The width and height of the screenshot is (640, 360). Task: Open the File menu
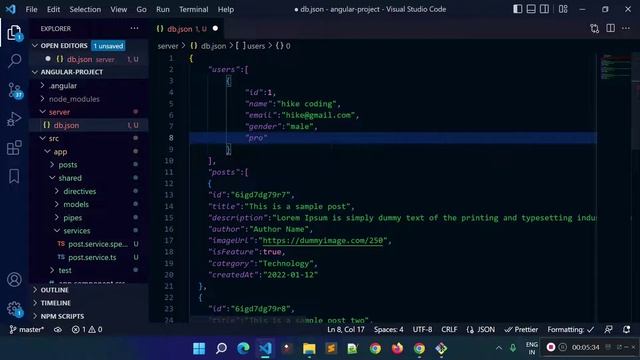31,9
